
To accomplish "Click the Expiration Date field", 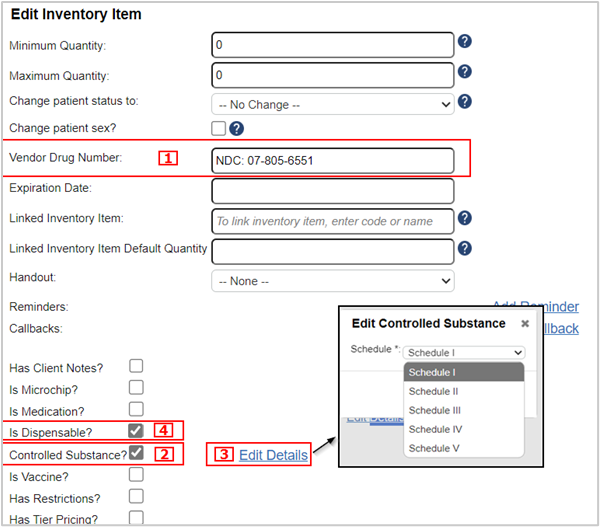I will coord(333,190).
